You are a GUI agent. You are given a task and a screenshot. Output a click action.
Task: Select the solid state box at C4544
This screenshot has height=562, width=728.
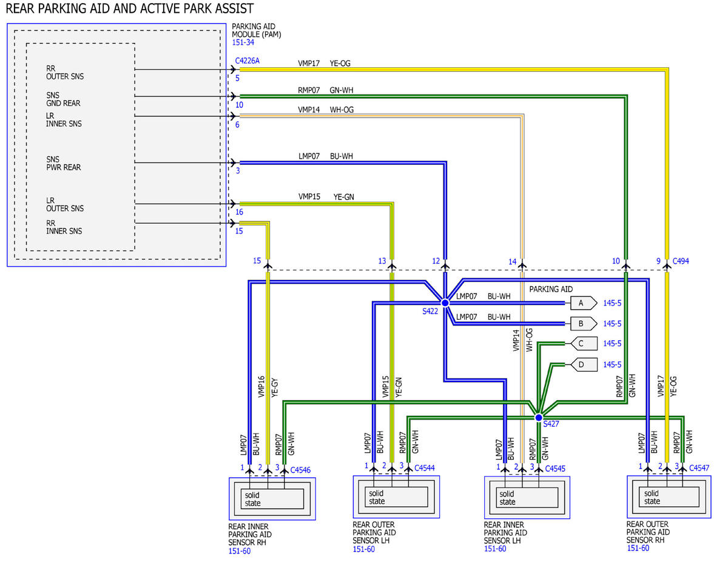click(x=397, y=497)
